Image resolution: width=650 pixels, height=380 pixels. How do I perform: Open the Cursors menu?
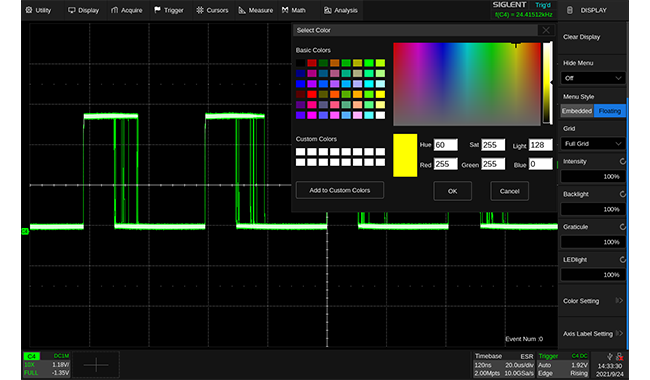[x=212, y=10]
